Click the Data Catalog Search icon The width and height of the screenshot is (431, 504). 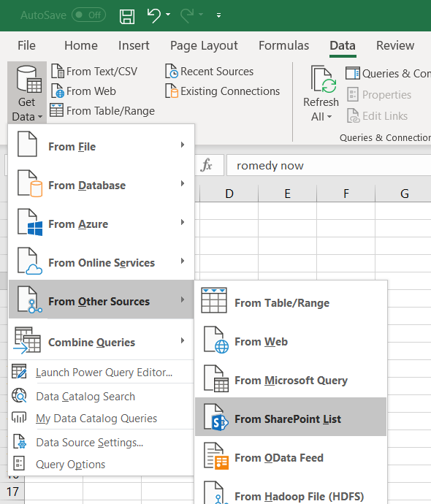[x=19, y=396]
